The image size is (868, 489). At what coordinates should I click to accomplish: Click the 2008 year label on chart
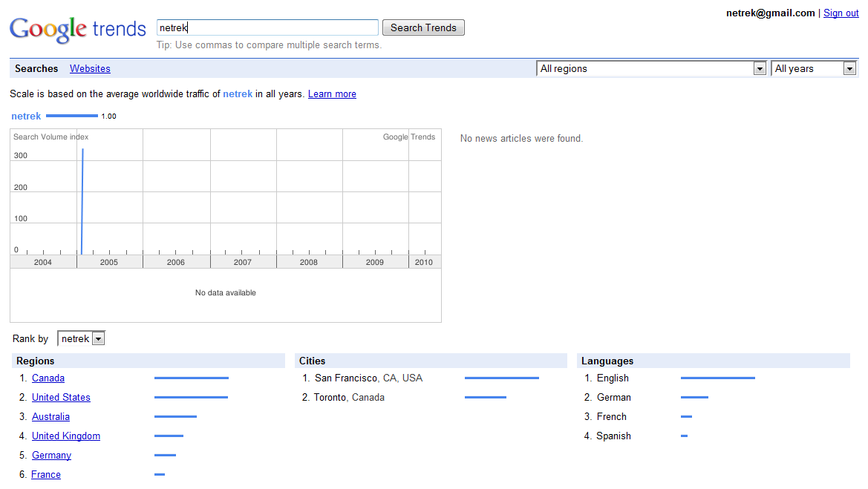pos(309,262)
